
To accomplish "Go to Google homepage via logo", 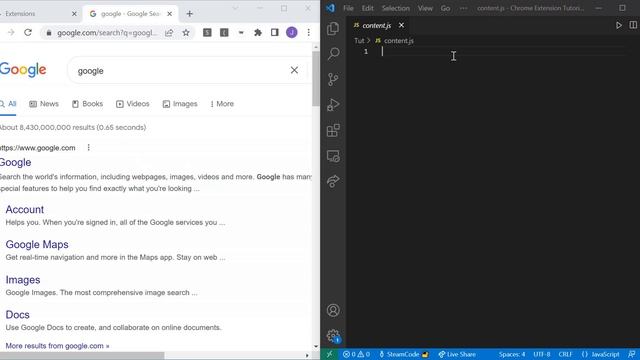I will [x=23, y=70].
